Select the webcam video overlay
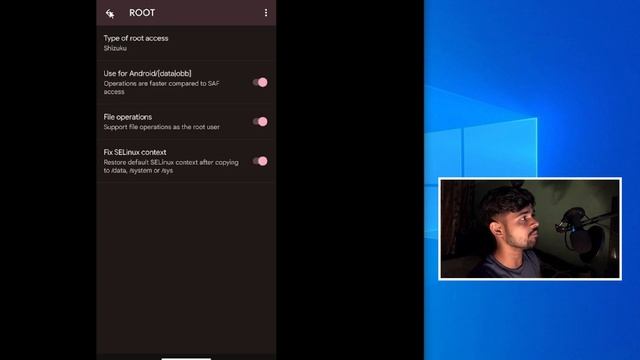The height and width of the screenshot is (360, 640). point(530,229)
